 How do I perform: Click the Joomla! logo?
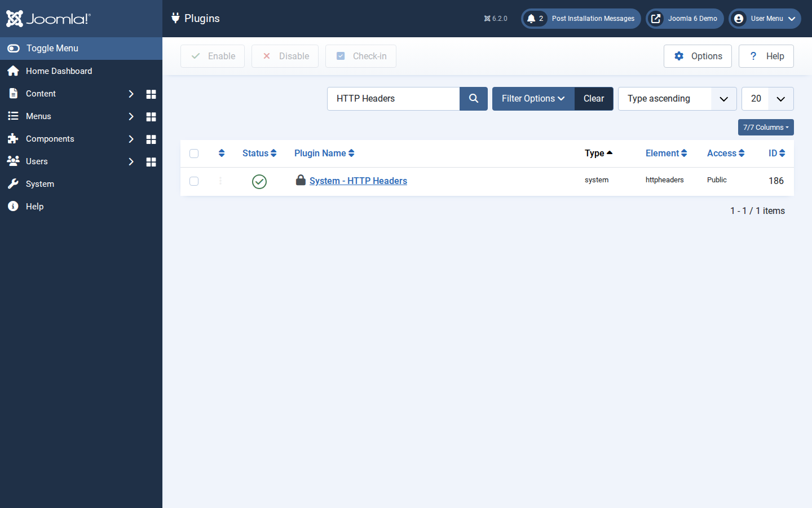coord(48,19)
